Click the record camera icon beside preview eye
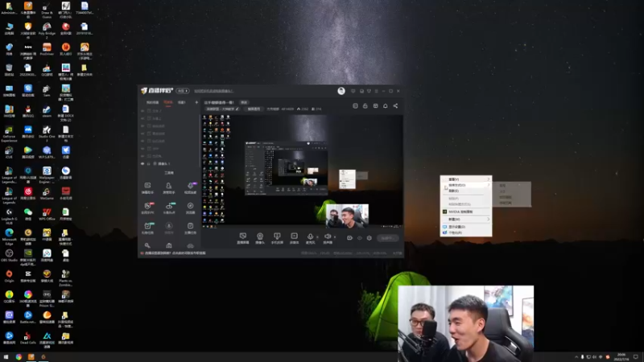Screen dimensions: 644x362 349,238
